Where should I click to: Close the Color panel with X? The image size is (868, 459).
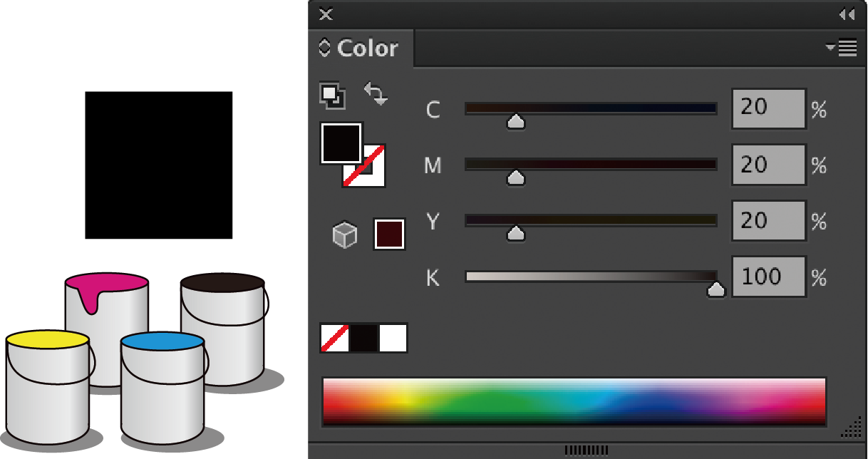click(326, 15)
